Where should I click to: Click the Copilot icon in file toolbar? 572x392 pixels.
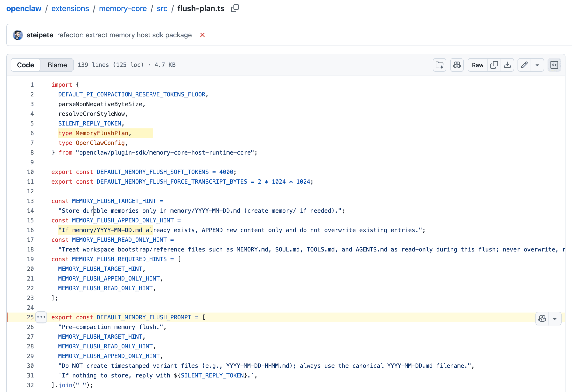pos(457,65)
